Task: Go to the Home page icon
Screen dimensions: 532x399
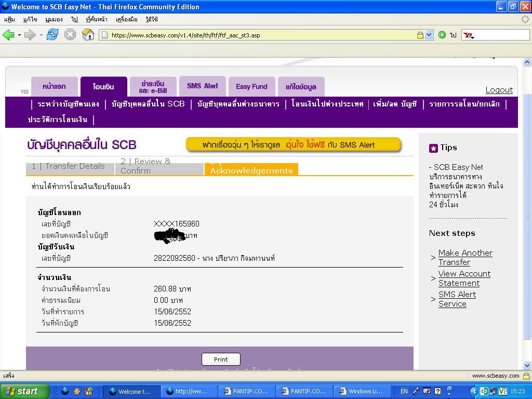Action: coord(88,35)
